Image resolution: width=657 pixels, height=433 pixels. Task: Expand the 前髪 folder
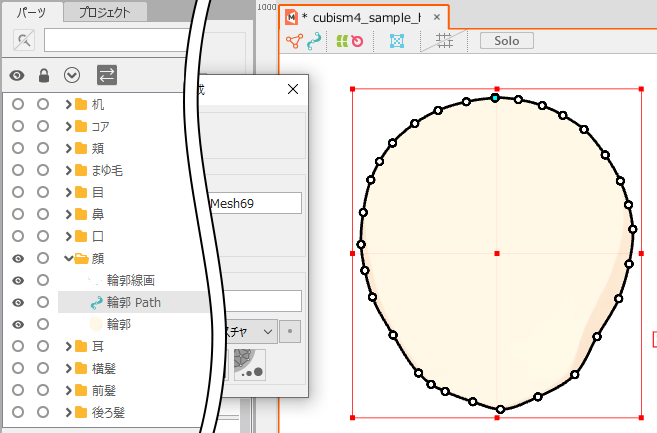coord(67,390)
